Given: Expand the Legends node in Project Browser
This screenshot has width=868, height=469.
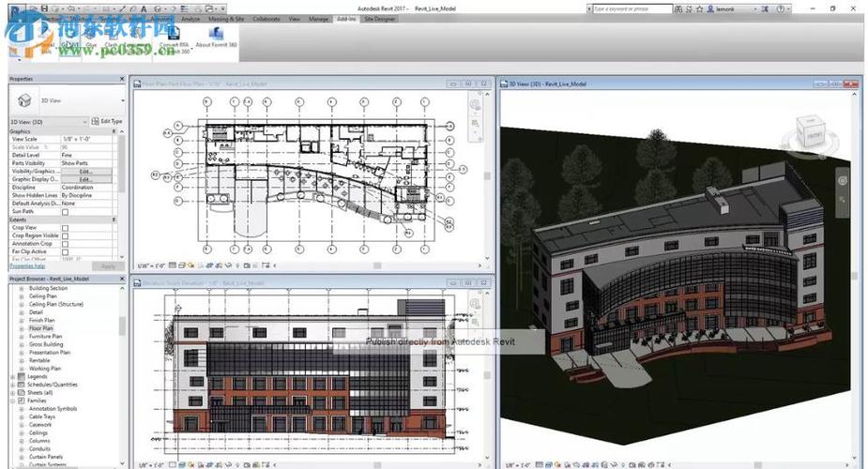Looking at the screenshot, I should tap(13, 377).
